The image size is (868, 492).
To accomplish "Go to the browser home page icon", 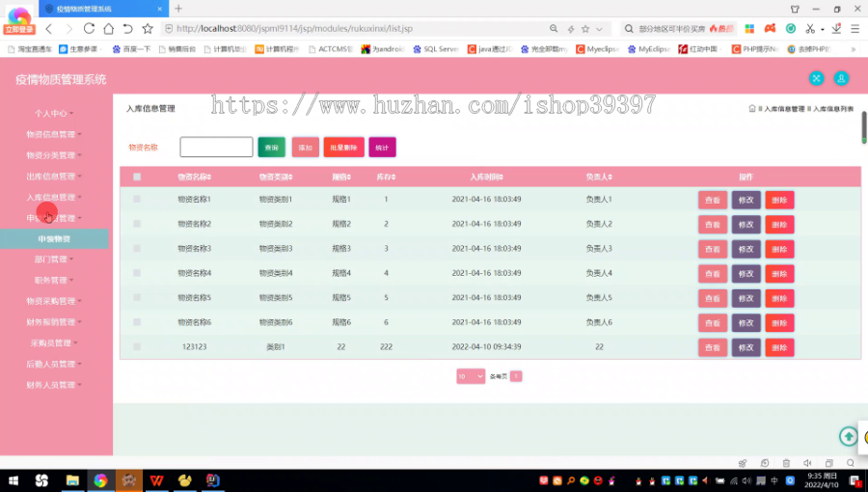I will click(108, 29).
